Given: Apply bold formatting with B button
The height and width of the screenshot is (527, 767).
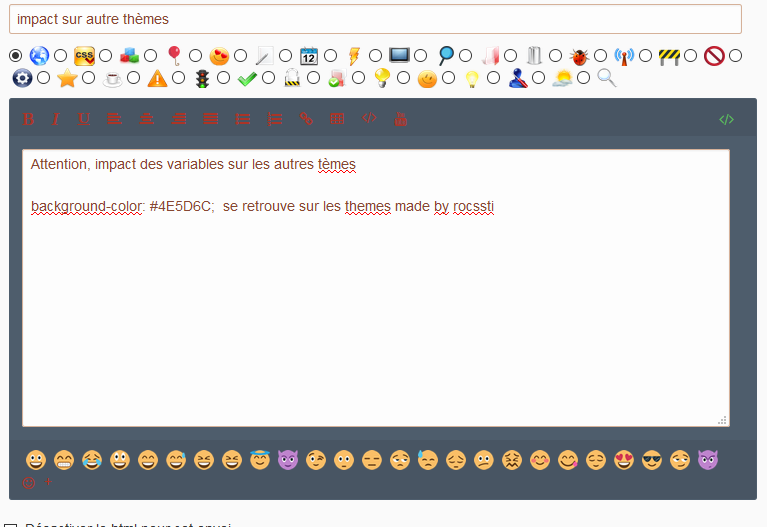Looking at the screenshot, I should (28, 119).
